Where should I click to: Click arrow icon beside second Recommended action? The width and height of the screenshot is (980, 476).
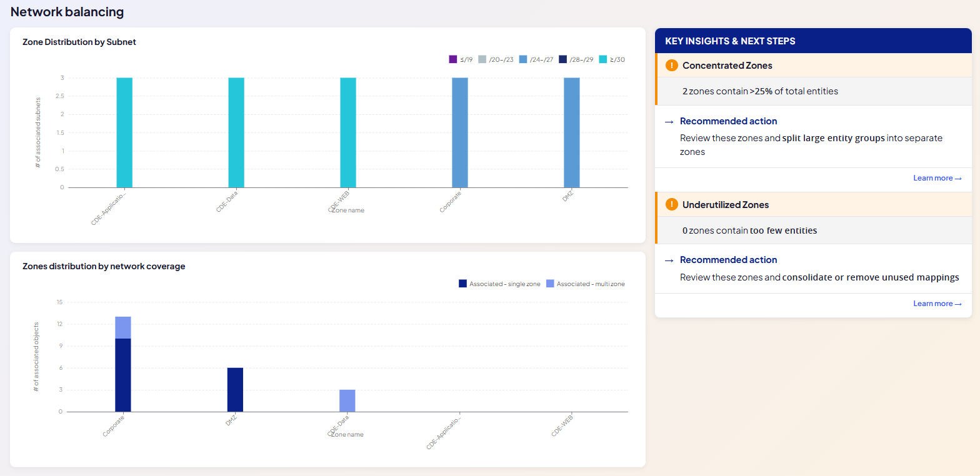click(669, 260)
